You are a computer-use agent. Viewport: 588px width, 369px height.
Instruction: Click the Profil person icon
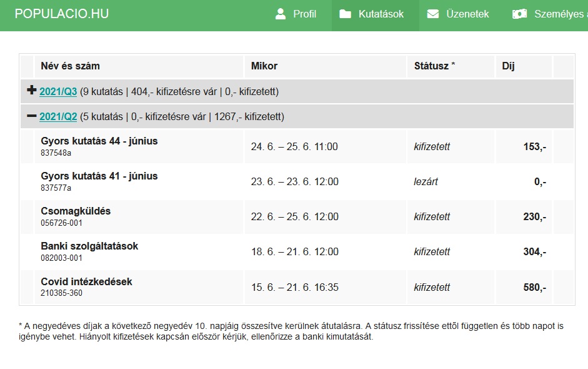point(281,14)
